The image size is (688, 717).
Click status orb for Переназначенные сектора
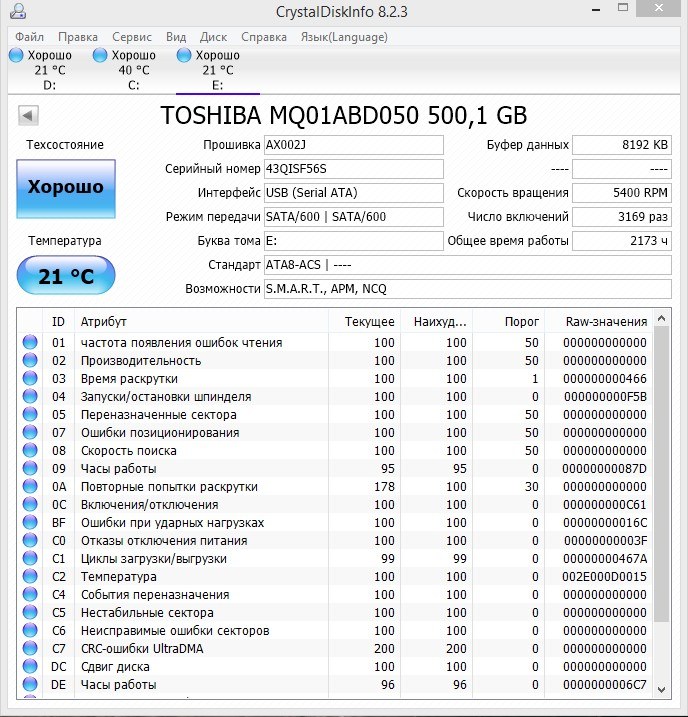click(x=30, y=414)
